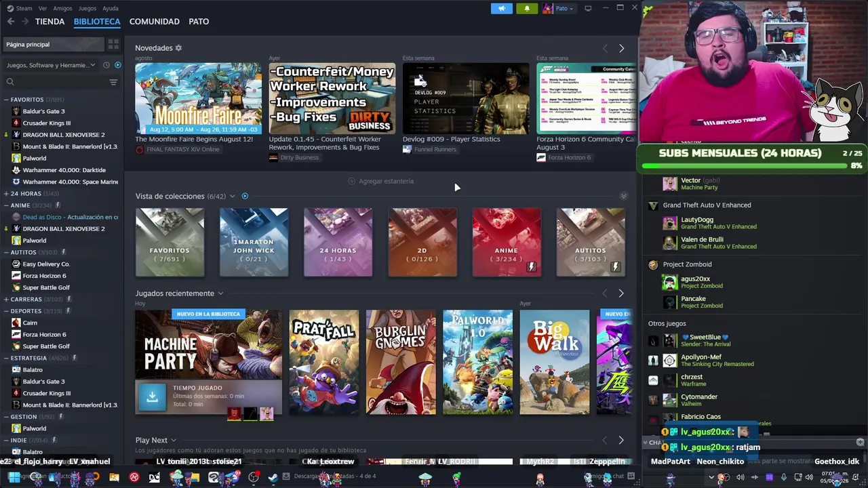Viewport: 868px width, 488px height.
Task: Open advanced filter options icon
Action: [113, 82]
